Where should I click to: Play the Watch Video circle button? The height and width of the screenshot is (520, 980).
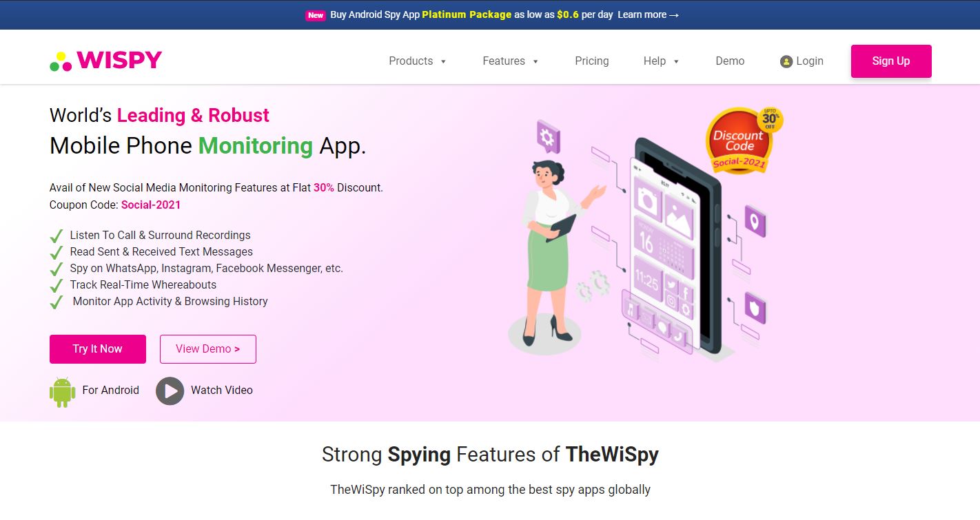click(170, 391)
